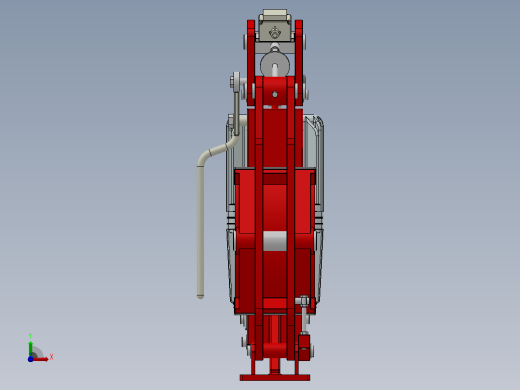
Task: Select the red base plate at the bottom
Action: [x=275, y=378]
